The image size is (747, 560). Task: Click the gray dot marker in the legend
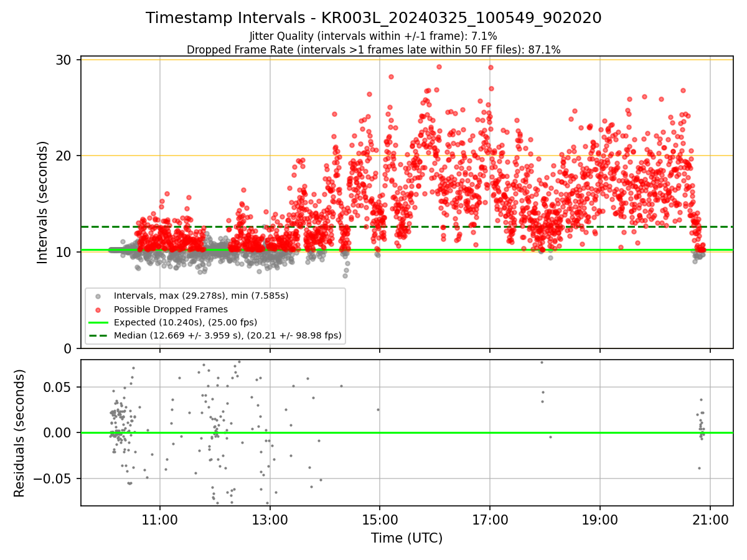click(99, 296)
